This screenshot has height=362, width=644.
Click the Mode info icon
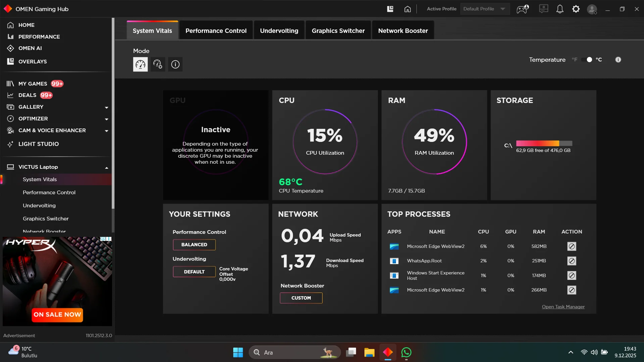point(175,64)
